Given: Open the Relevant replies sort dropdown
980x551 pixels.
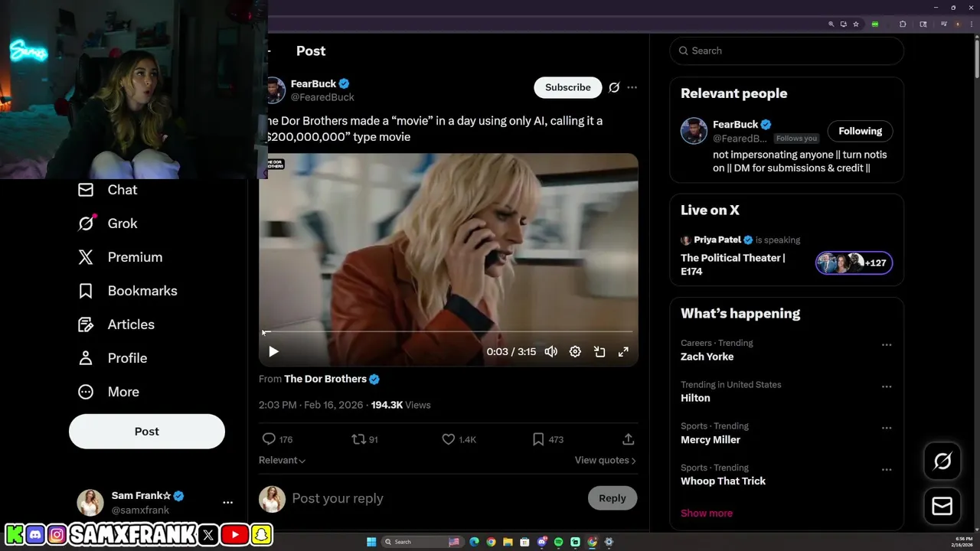Looking at the screenshot, I should 282,460.
